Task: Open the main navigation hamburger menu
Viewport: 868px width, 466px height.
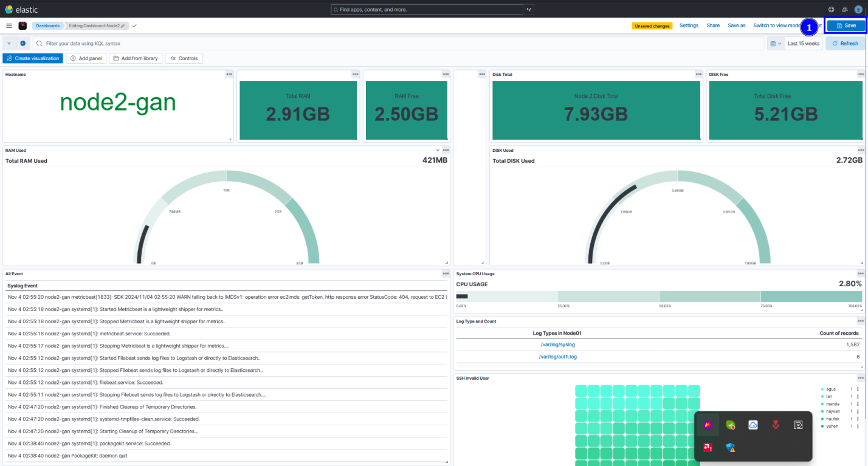Action: pos(9,26)
